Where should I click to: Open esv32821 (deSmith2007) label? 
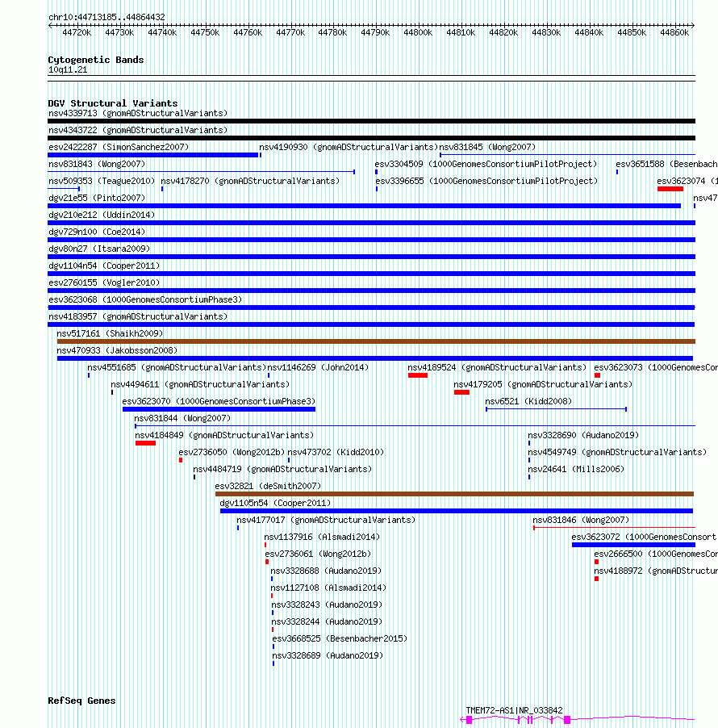coord(269,486)
